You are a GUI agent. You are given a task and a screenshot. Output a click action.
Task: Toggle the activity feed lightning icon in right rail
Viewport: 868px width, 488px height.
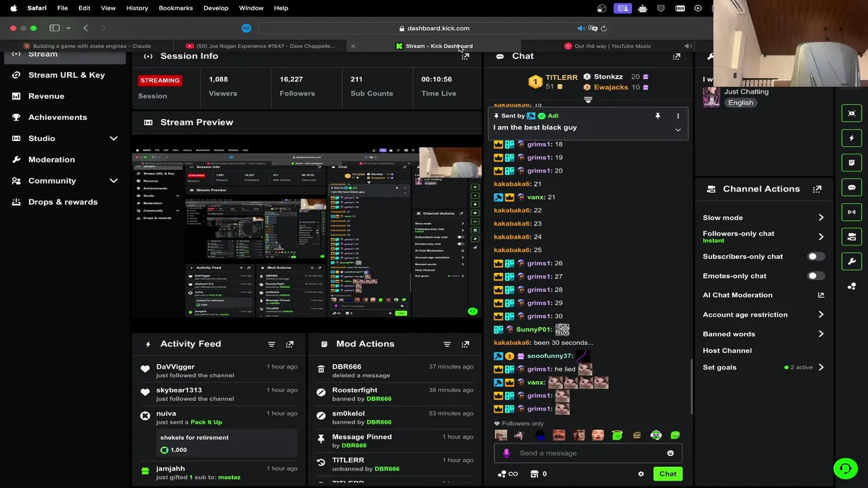852,138
